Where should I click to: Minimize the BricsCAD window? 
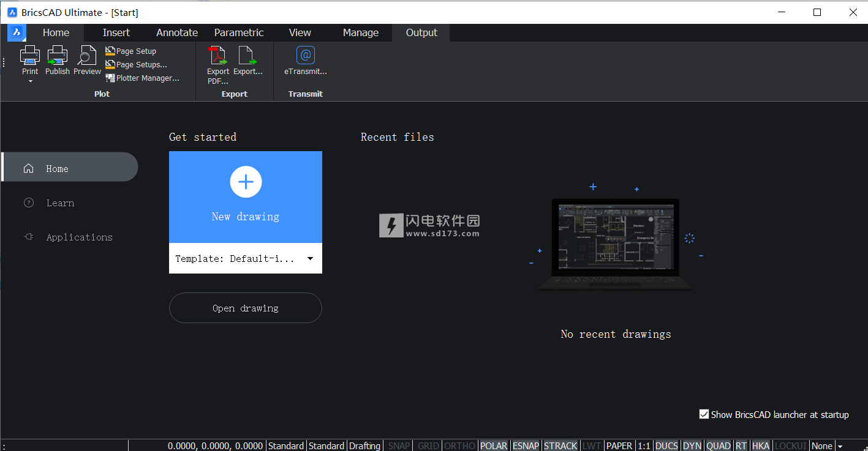tap(781, 12)
